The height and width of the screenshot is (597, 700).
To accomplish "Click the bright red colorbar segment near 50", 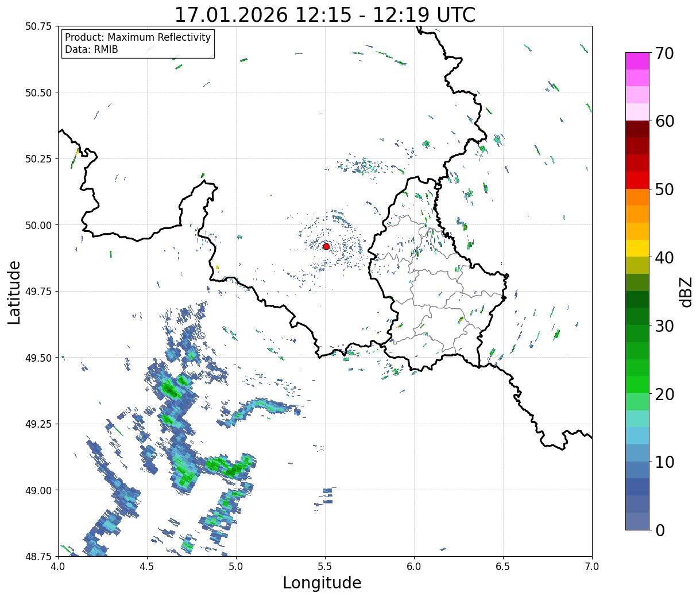I will [x=637, y=180].
